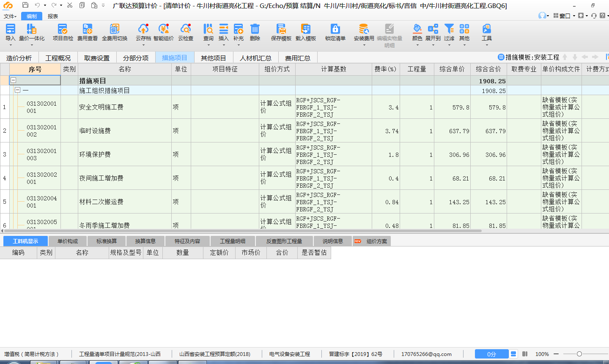Click the cut scissors icon

pyautogui.click(x=70, y=5)
